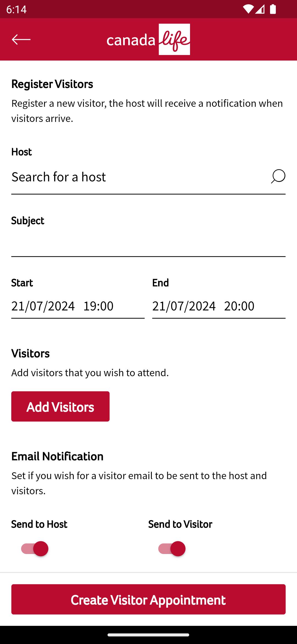
Task: Toggle the Send to Host switch
Action: pyautogui.click(x=35, y=549)
